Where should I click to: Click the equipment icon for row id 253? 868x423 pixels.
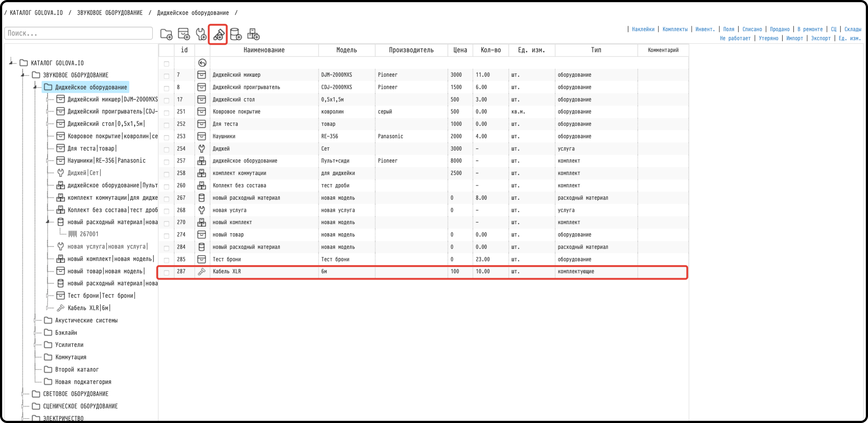(202, 136)
